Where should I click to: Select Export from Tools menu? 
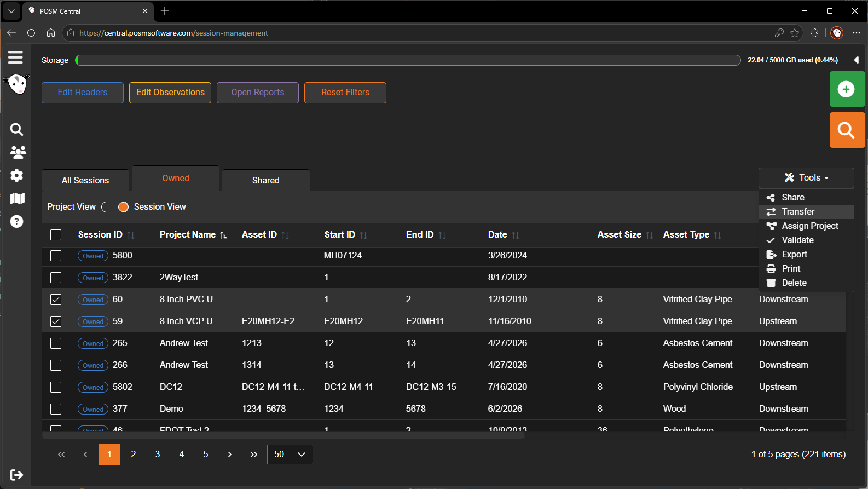tap(806, 254)
